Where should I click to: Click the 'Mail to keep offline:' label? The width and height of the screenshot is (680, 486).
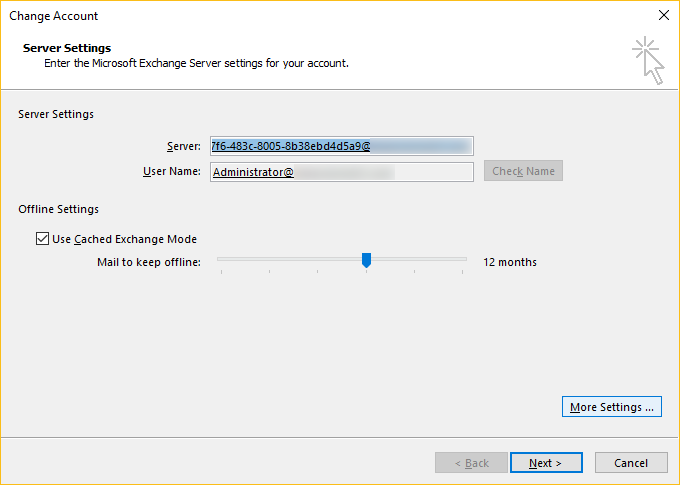149,262
